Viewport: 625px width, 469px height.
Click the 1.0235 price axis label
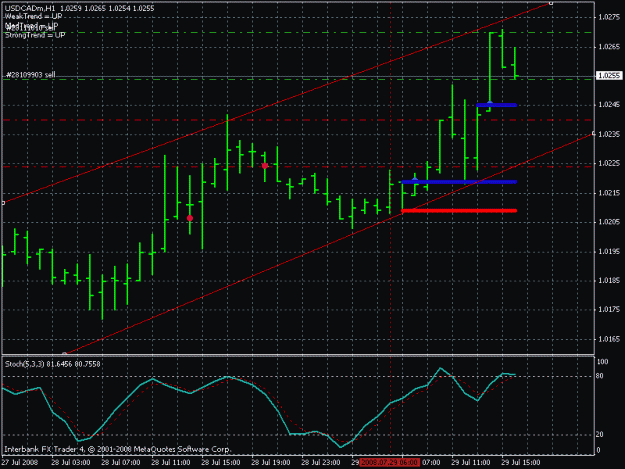tap(609, 134)
